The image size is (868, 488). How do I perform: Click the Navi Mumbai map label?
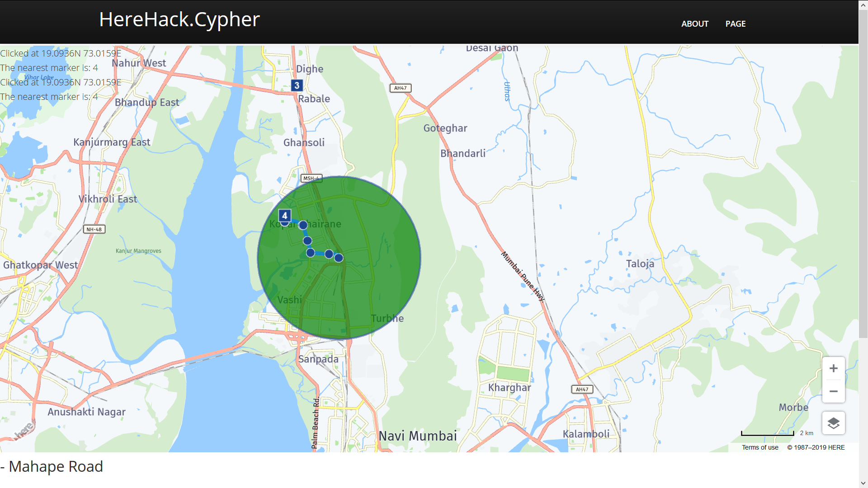pyautogui.click(x=417, y=436)
